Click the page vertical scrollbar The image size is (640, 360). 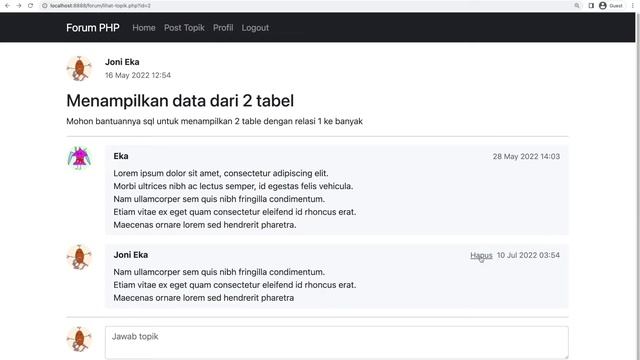(638, 186)
